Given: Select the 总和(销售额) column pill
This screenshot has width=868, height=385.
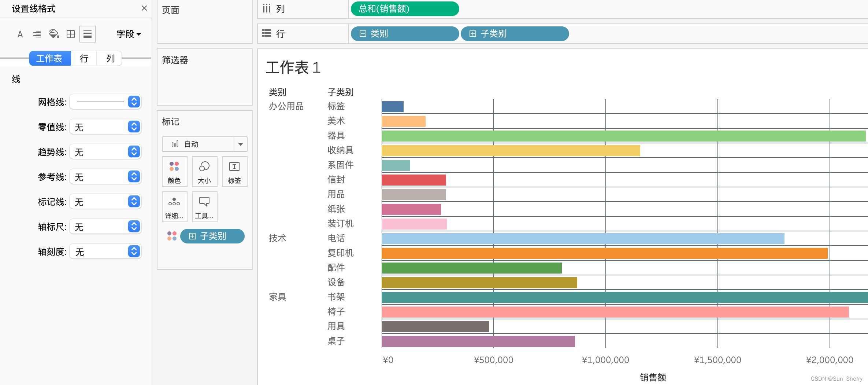Looking at the screenshot, I should pos(405,9).
